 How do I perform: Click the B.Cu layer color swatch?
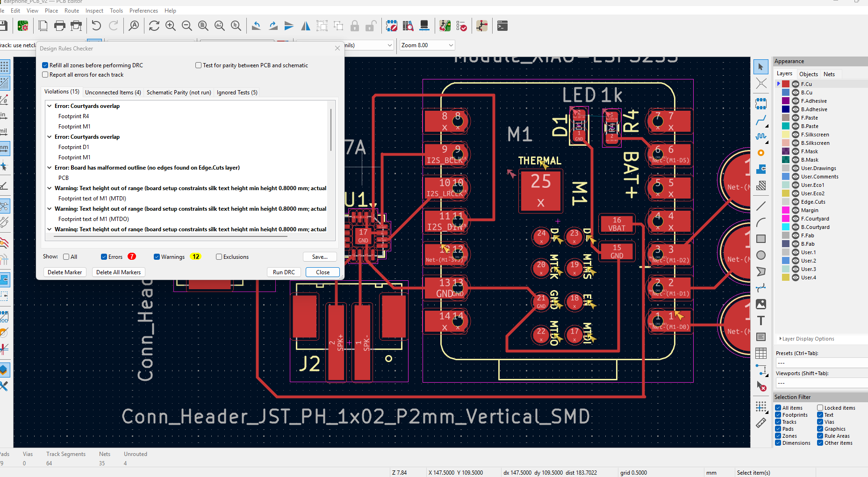pos(786,93)
